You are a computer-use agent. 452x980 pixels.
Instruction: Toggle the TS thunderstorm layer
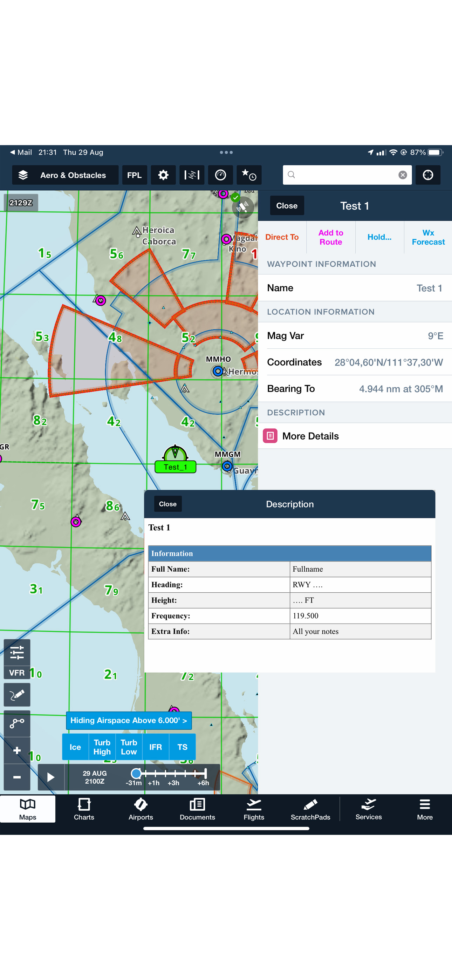[x=183, y=747]
